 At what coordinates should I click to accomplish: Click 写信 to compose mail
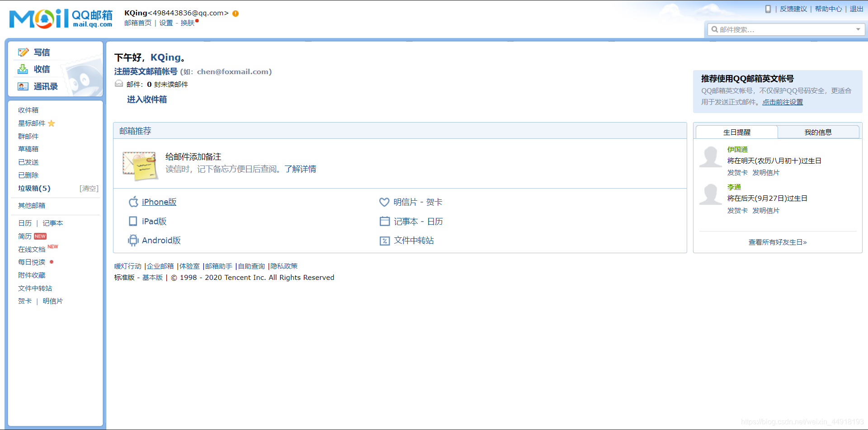pyautogui.click(x=42, y=52)
